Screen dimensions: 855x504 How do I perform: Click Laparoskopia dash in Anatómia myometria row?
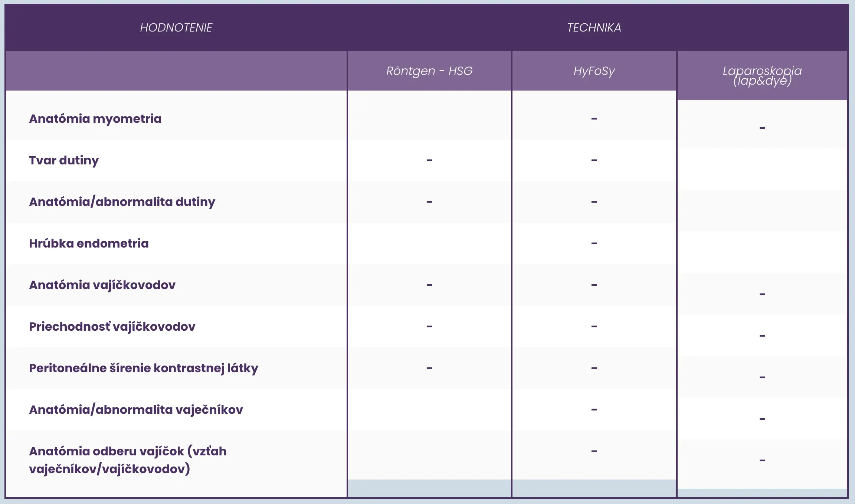(762, 128)
